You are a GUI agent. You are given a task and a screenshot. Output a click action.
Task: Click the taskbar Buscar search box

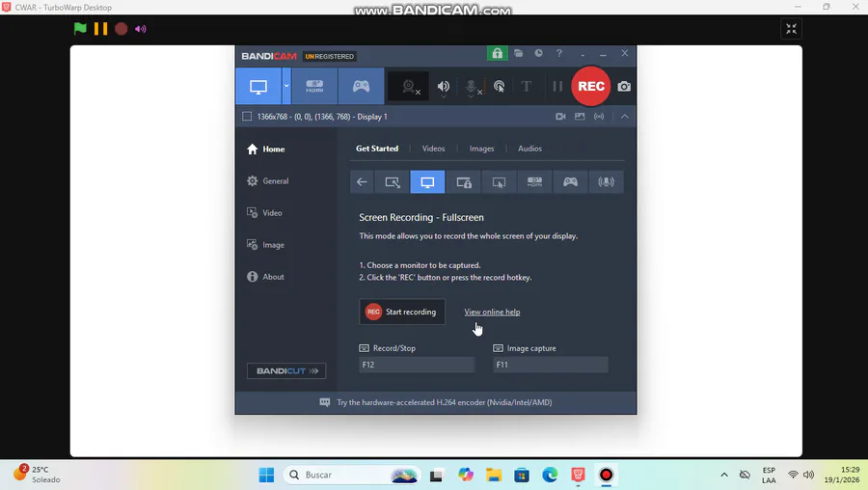(x=352, y=475)
